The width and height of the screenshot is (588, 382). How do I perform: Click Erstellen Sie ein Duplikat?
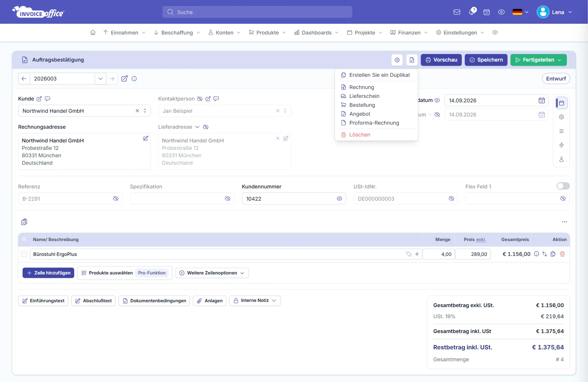[376, 75]
